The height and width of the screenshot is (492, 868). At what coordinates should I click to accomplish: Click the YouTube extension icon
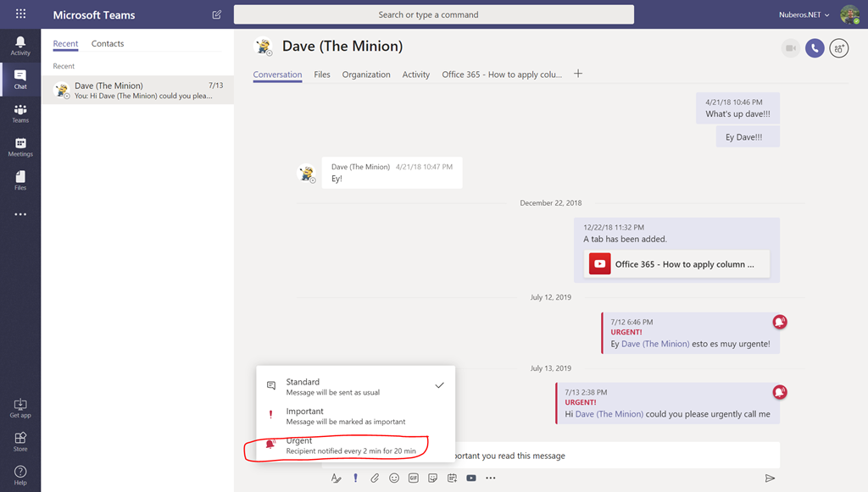pyautogui.click(x=471, y=478)
